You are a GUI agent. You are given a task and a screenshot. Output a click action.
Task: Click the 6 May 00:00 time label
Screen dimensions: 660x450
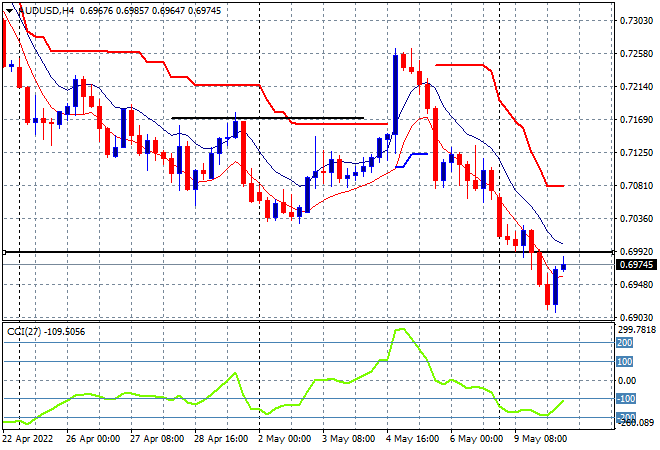476,439
